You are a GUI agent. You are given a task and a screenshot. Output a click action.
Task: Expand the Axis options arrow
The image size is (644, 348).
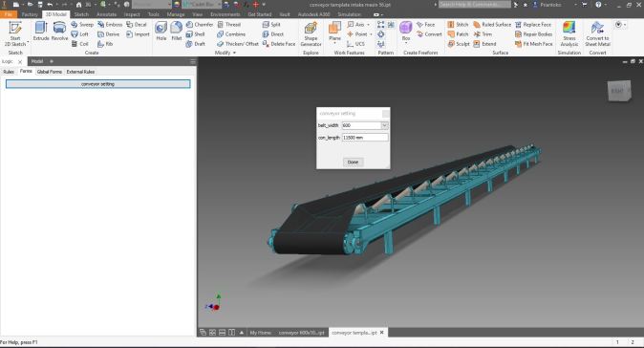tap(368, 25)
